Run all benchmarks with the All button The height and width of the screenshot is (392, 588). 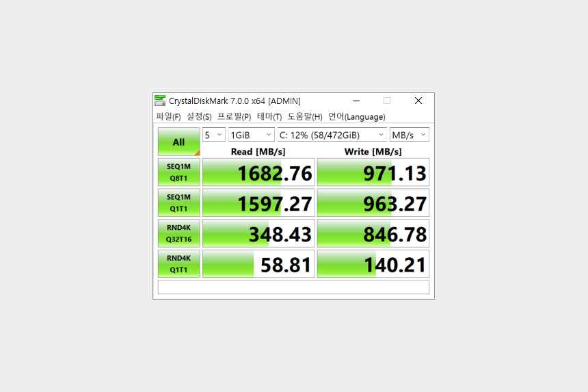(x=179, y=142)
